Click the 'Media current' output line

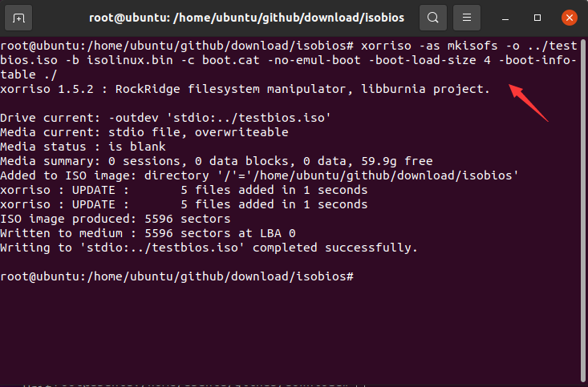tap(144, 132)
